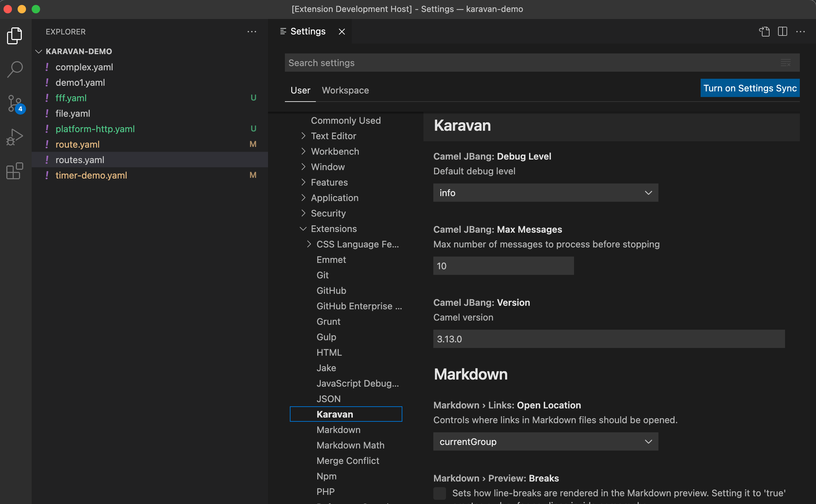This screenshot has width=816, height=504.
Task: Open the Explorer view icon
Action: click(x=14, y=35)
